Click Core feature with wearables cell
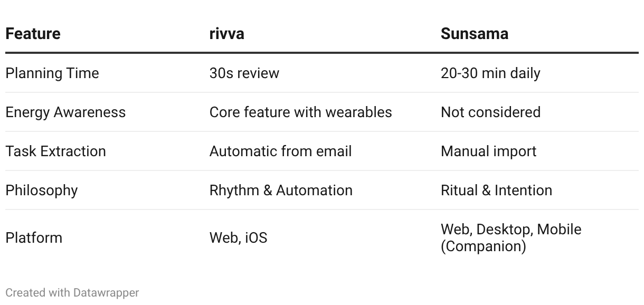644x305 pixels. 301,112
